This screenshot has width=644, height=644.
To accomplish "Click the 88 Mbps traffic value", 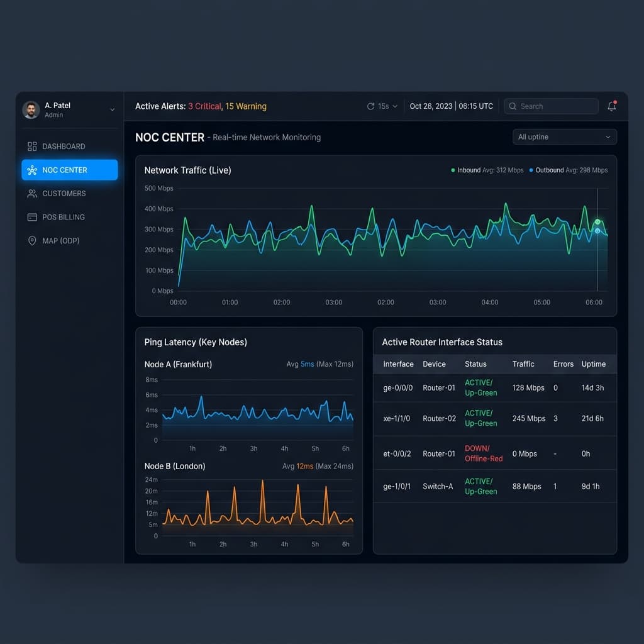I will pos(526,486).
